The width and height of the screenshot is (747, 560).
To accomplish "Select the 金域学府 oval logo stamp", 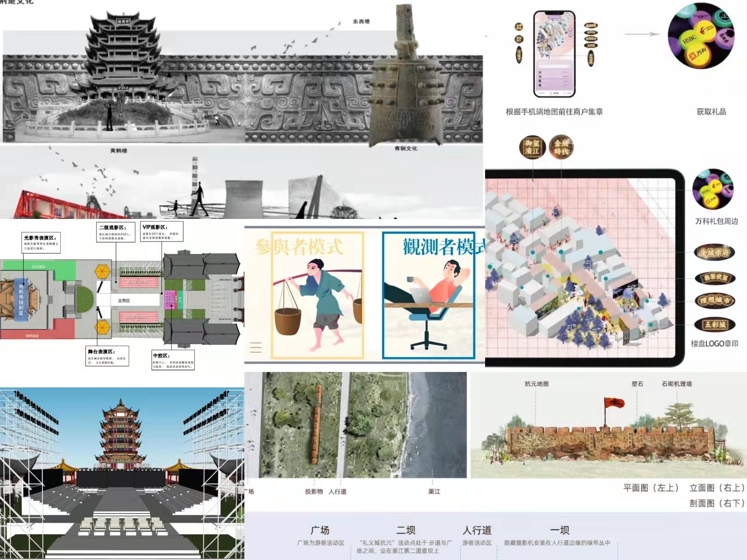I will (714, 253).
